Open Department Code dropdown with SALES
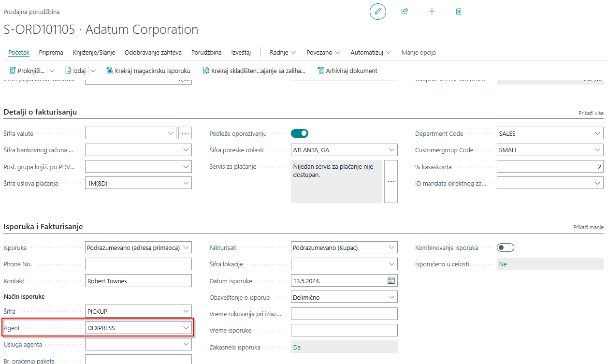This screenshot has height=364, width=607. pos(597,134)
